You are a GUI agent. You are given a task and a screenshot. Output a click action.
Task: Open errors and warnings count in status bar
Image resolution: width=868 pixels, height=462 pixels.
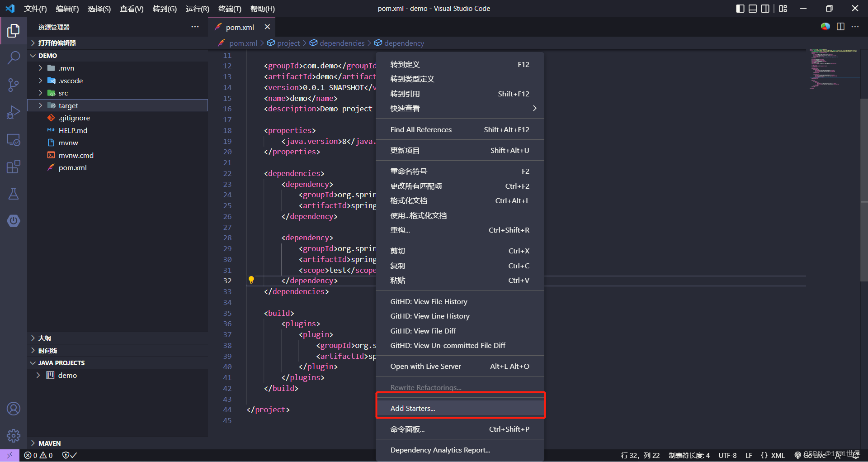(x=38, y=455)
